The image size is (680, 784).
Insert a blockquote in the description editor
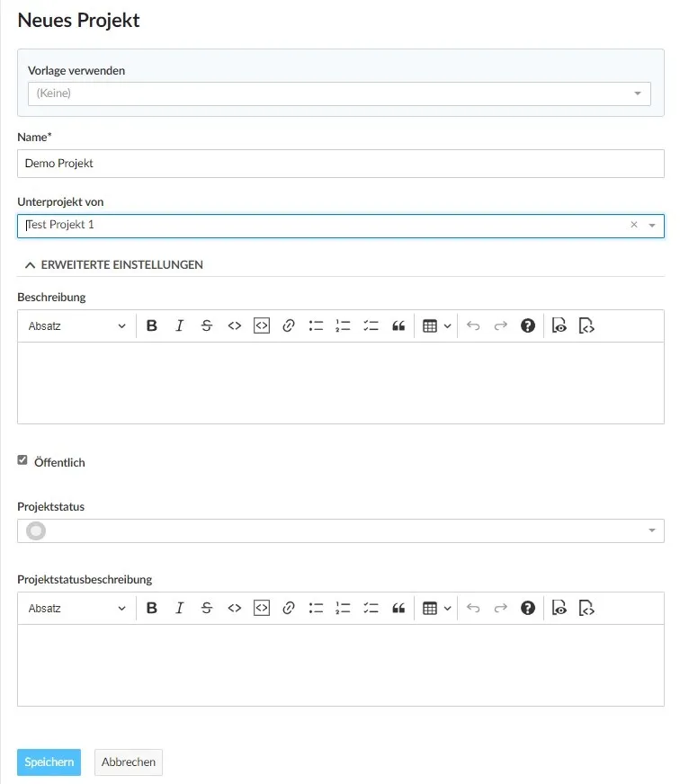pyautogui.click(x=399, y=325)
